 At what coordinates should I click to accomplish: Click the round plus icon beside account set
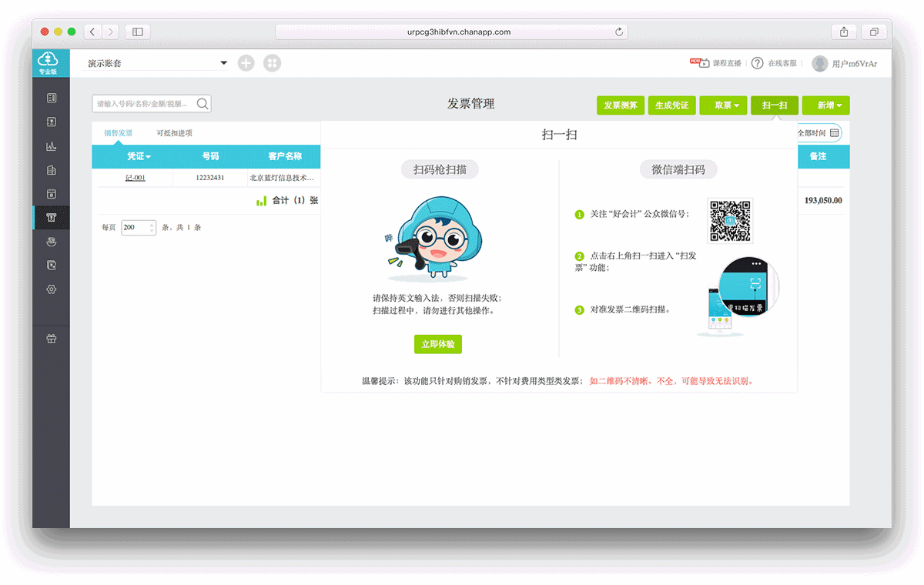(246, 63)
